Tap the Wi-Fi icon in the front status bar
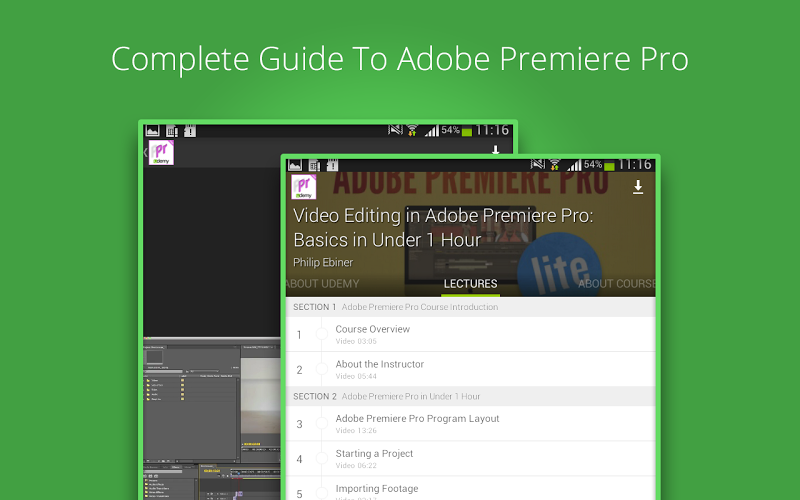800x500 pixels. point(555,165)
